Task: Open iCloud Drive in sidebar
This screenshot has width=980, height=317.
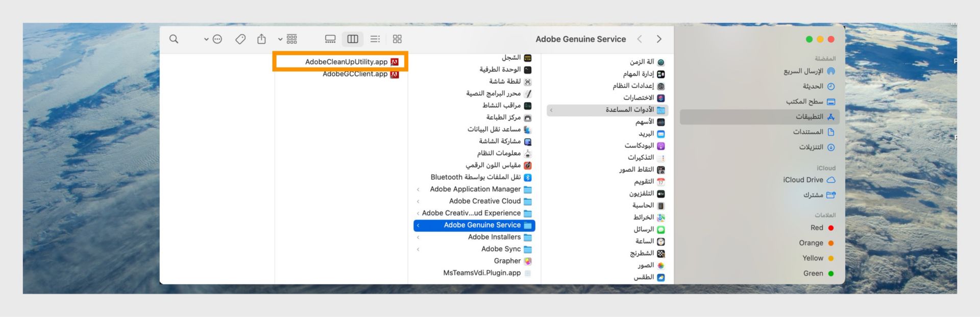Action: click(x=809, y=180)
